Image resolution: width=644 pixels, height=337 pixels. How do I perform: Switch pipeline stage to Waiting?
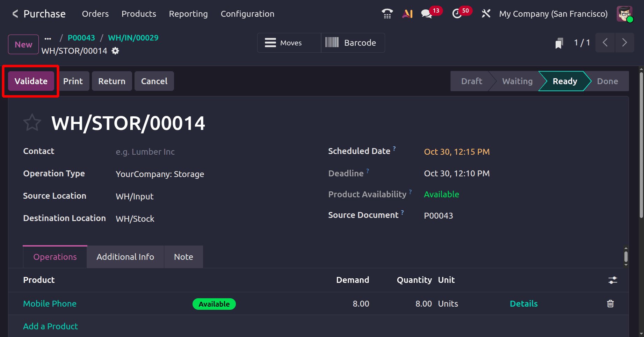pos(517,81)
